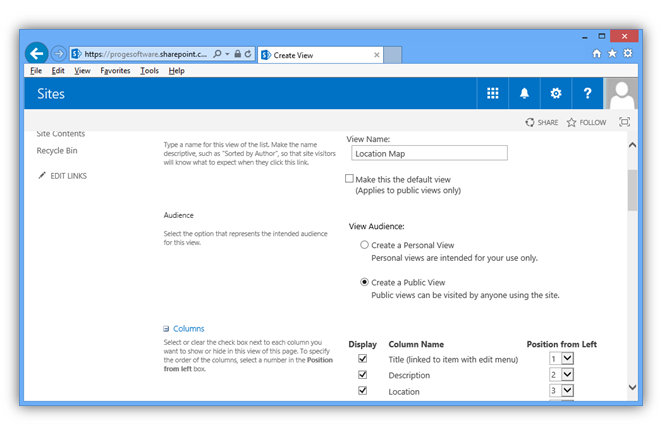Uncheck the Description column display checkbox
Image resolution: width=660 pixels, height=424 pixels.
click(x=362, y=375)
